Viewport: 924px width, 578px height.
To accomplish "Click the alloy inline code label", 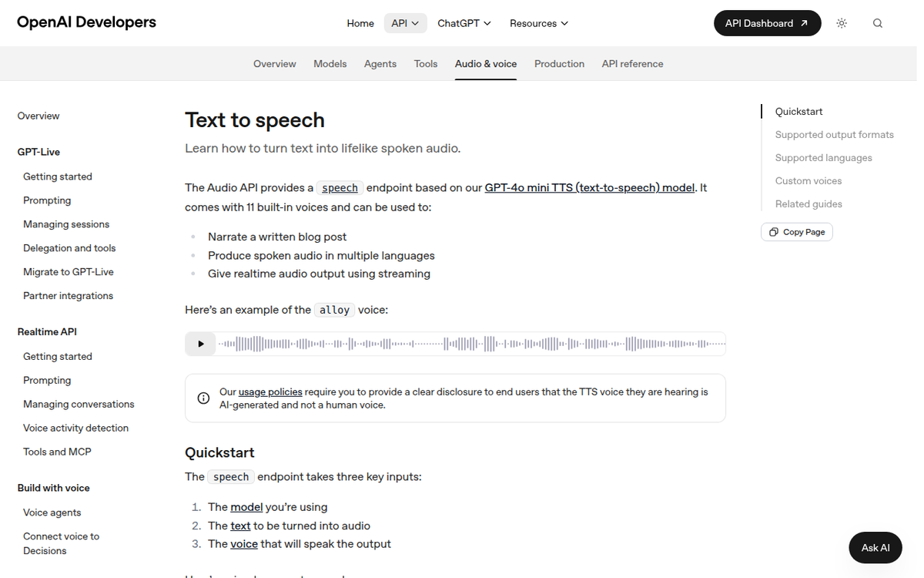I will (x=334, y=310).
